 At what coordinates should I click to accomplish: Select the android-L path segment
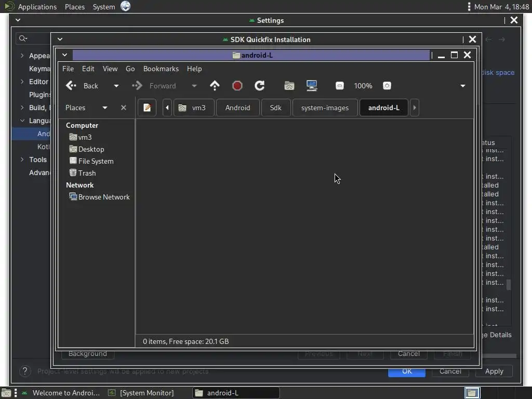(384, 108)
